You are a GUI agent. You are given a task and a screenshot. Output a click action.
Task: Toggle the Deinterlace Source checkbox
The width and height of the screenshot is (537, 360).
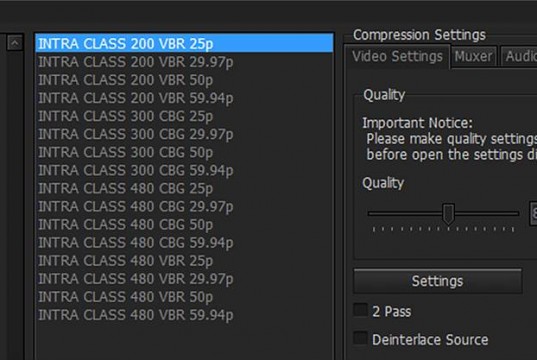(x=360, y=338)
